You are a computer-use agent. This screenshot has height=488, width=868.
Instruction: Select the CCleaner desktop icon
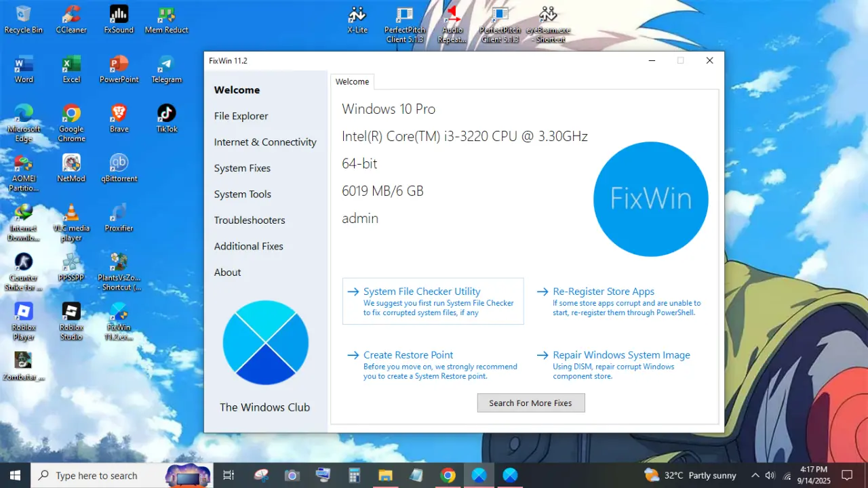(x=71, y=20)
